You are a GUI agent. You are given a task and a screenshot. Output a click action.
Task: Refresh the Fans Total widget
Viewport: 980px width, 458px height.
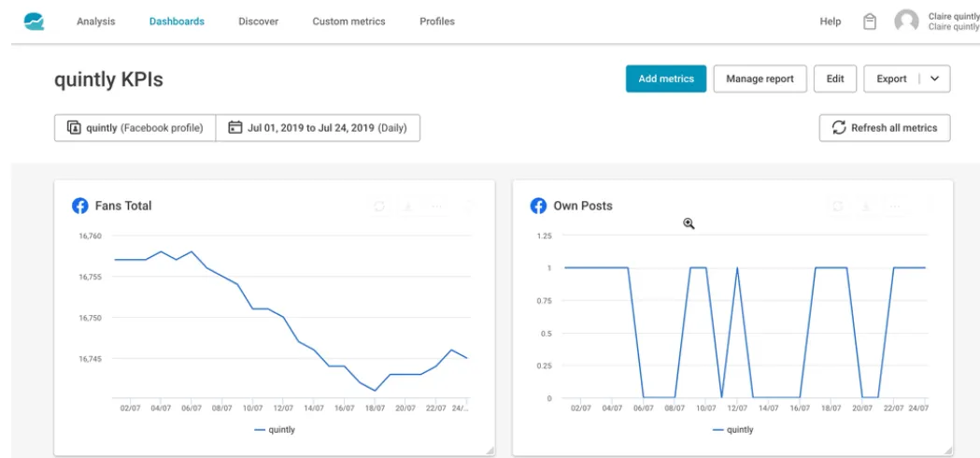(x=379, y=206)
